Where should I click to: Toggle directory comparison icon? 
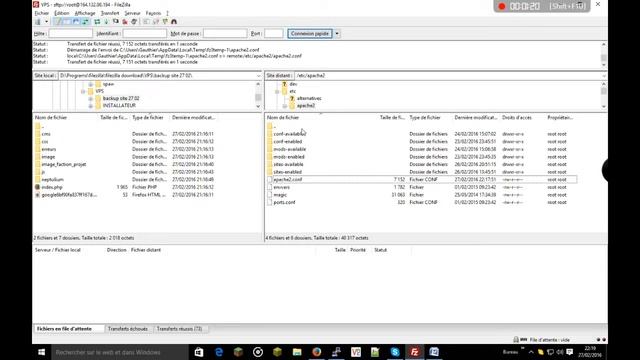click(x=156, y=22)
